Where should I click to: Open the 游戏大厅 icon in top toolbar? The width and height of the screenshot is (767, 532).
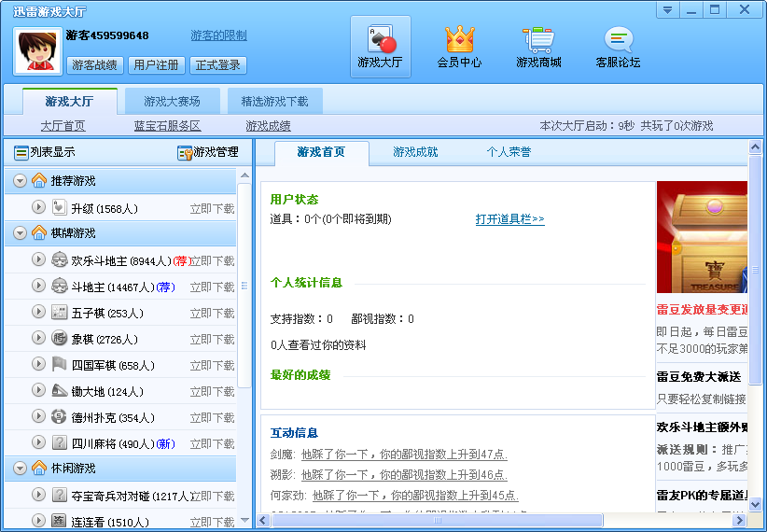point(380,40)
